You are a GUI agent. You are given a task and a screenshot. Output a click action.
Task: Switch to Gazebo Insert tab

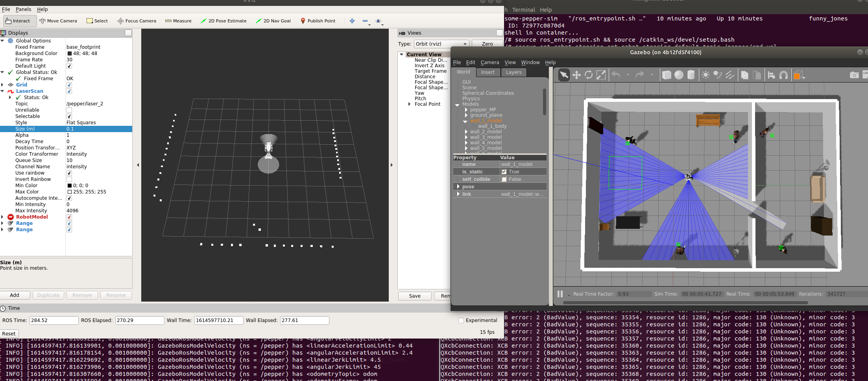point(488,72)
